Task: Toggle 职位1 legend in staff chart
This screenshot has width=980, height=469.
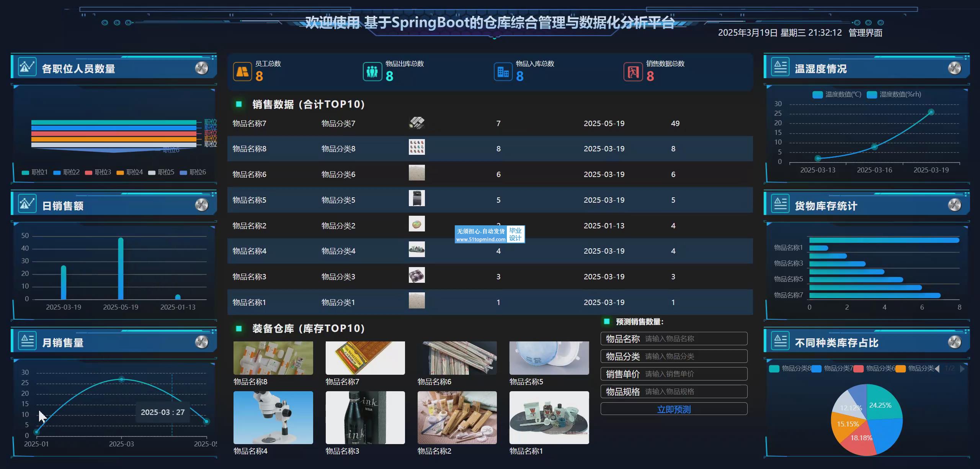Action: pyautogui.click(x=35, y=172)
